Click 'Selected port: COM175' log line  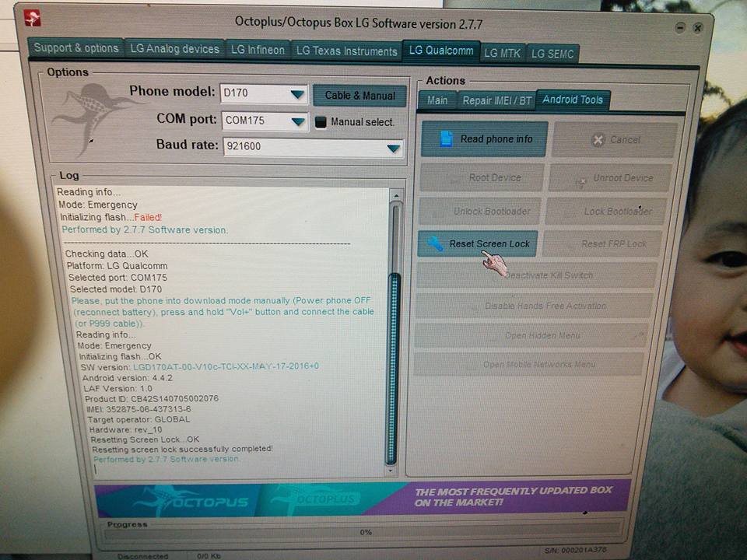[x=117, y=277]
